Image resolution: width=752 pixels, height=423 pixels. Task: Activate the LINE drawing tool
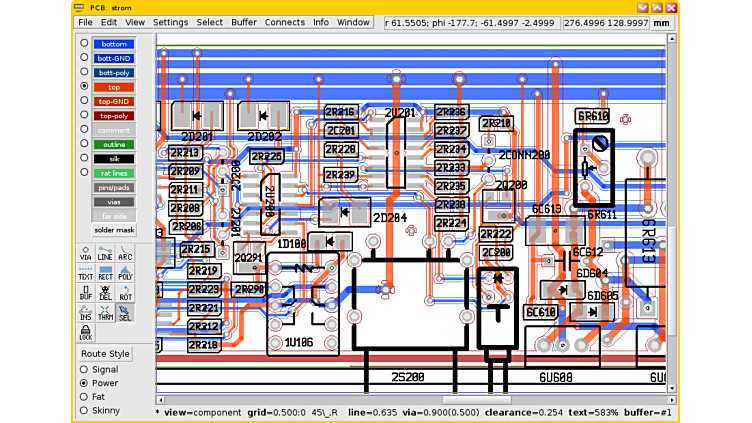(105, 254)
